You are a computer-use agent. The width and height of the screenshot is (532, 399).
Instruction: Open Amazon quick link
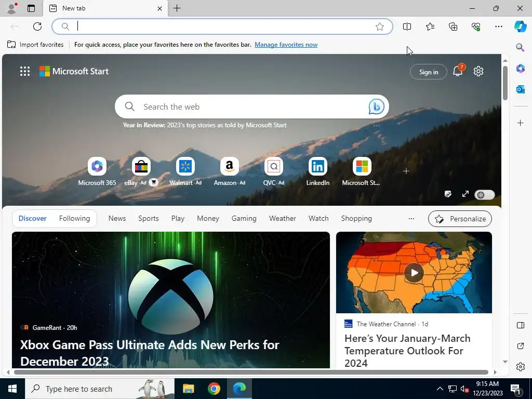[229, 171]
